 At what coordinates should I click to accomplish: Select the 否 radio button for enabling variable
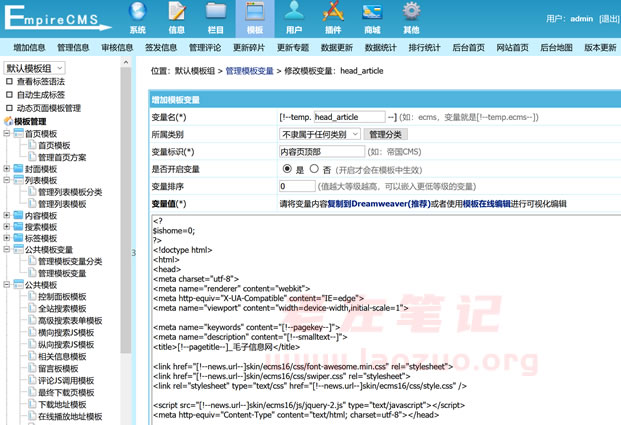(314, 169)
